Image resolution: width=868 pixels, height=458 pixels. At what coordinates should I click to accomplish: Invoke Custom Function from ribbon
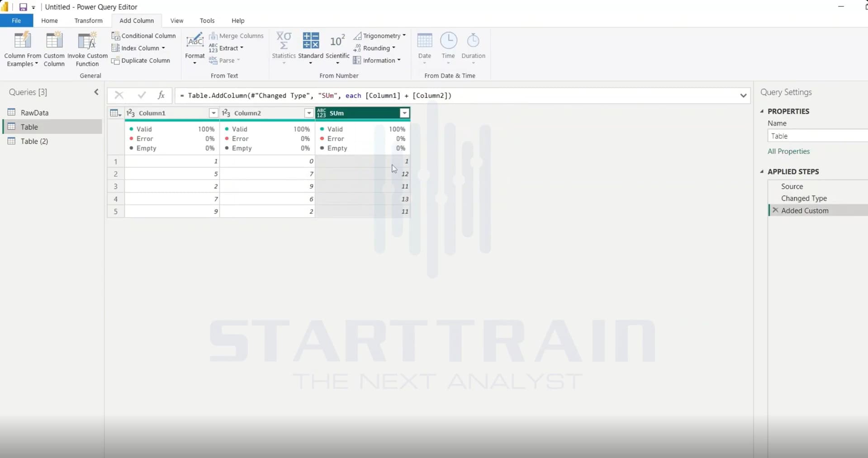pyautogui.click(x=87, y=49)
